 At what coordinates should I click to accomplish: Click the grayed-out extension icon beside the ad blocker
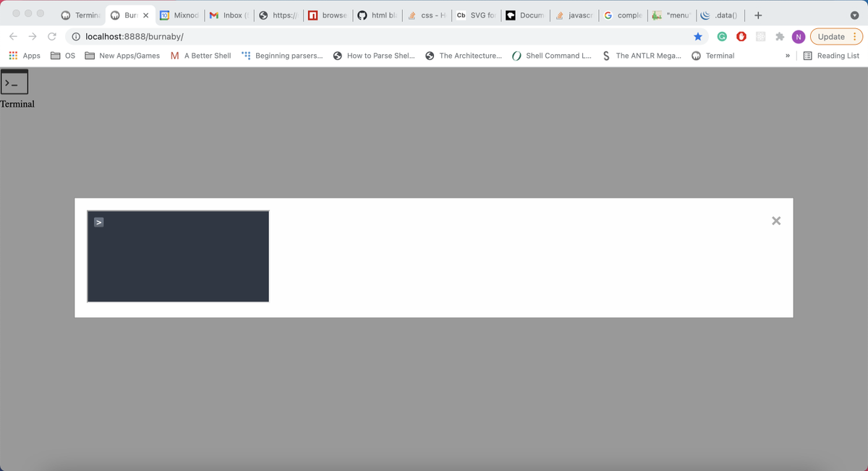coord(760,36)
